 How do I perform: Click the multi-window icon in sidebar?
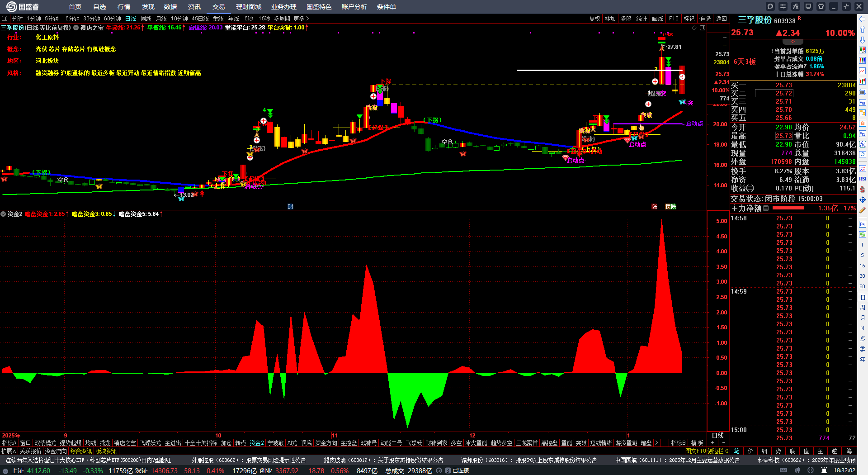click(863, 92)
